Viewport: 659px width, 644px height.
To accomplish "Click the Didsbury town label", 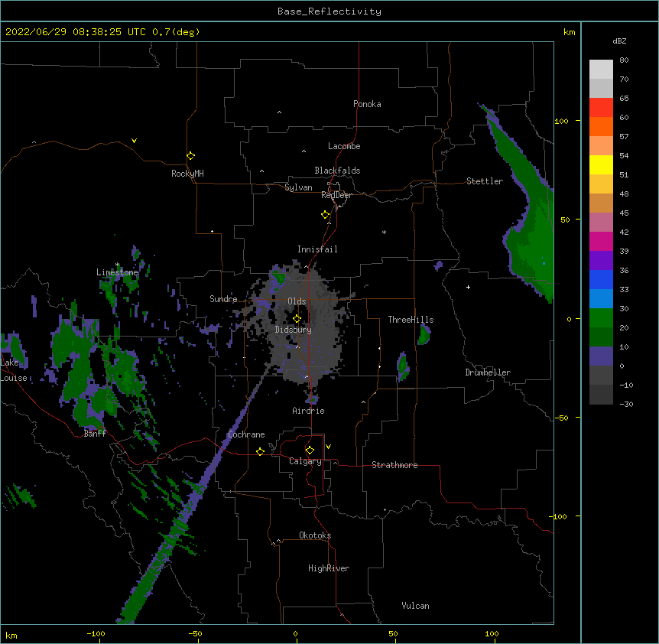I will (x=294, y=330).
